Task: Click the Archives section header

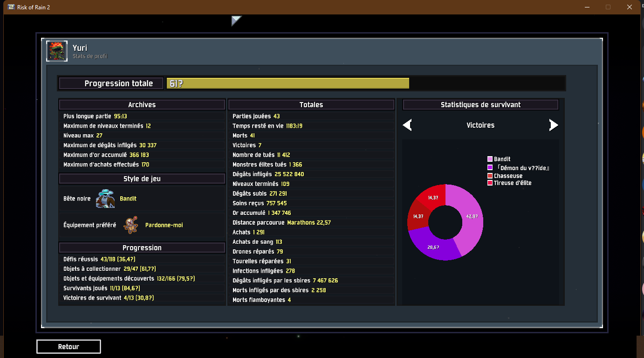Action: [142, 105]
